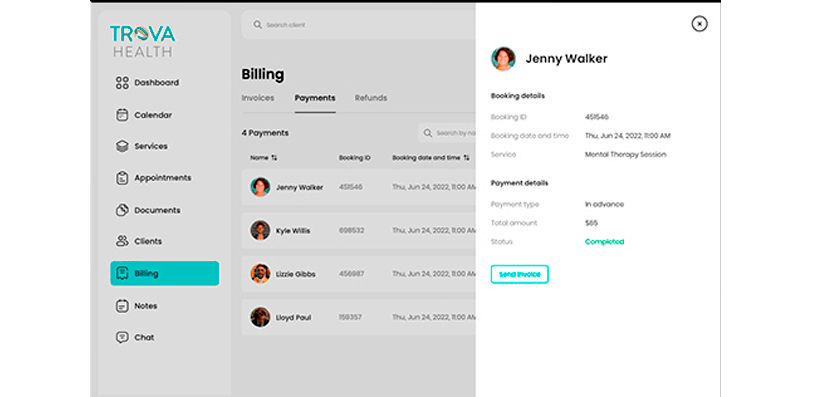Click Kyle Willis avatar in payments list
The image size is (813, 397).
260,230
